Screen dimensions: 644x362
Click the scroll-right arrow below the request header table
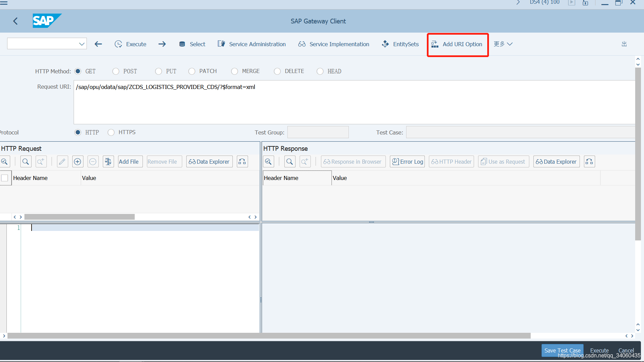[x=255, y=217]
